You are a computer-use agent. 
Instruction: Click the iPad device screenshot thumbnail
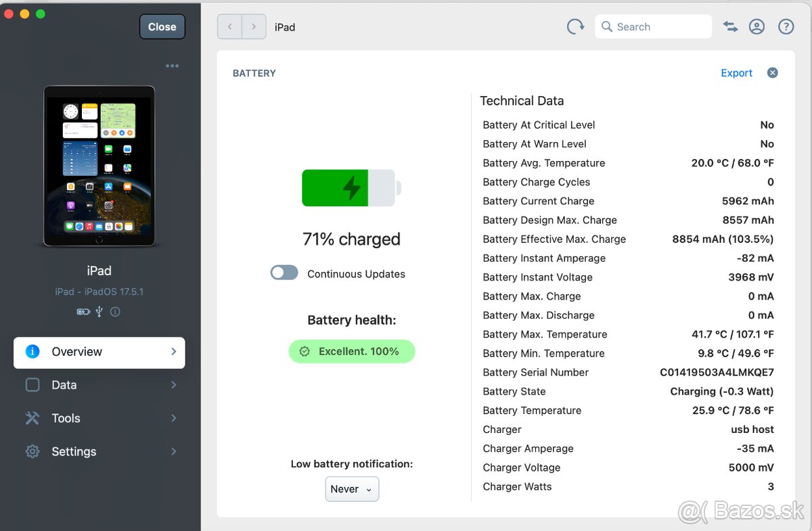point(99,166)
